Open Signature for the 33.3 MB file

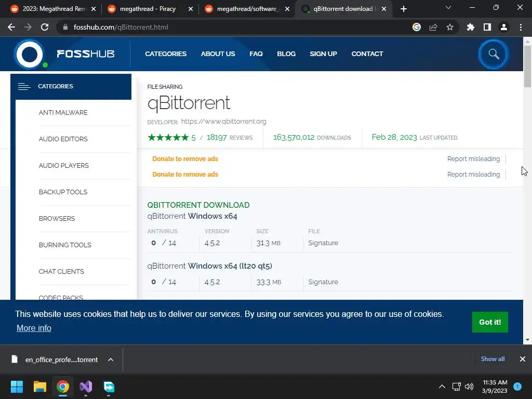(323, 282)
